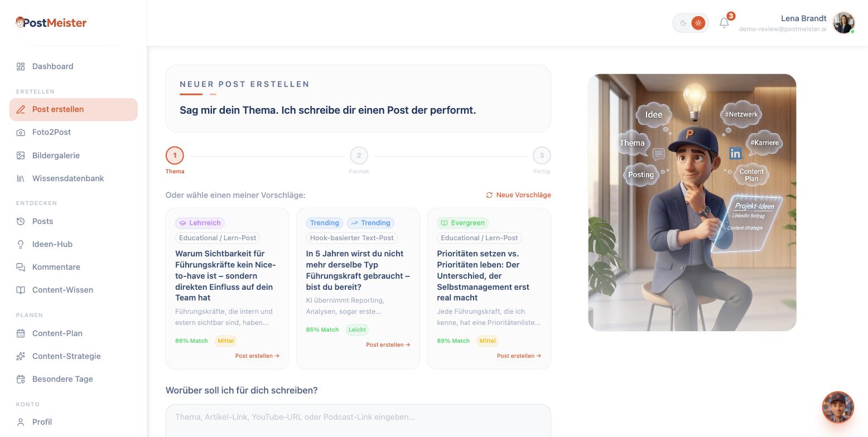Click Mittel badge on Prioritäten card
This screenshot has width=868, height=437.
pyautogui.click(x=488, y=341)
